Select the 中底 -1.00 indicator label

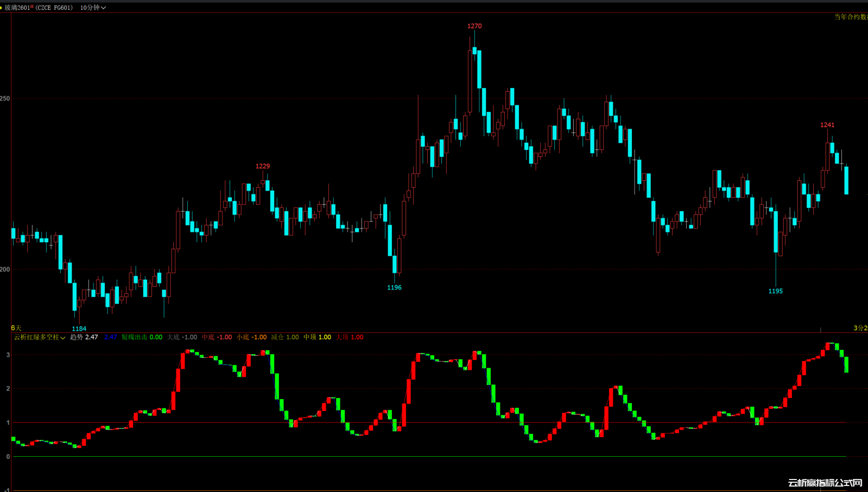pos(217,337)
